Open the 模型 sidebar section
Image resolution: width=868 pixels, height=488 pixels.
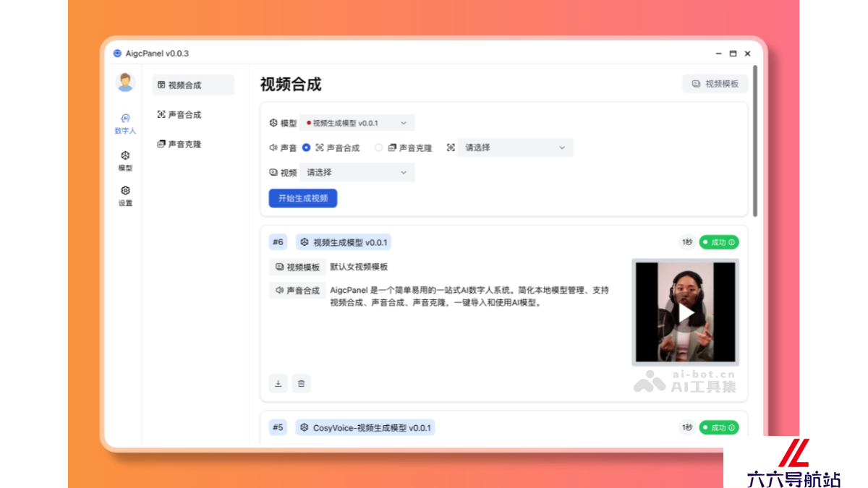[x=125, y=160]
